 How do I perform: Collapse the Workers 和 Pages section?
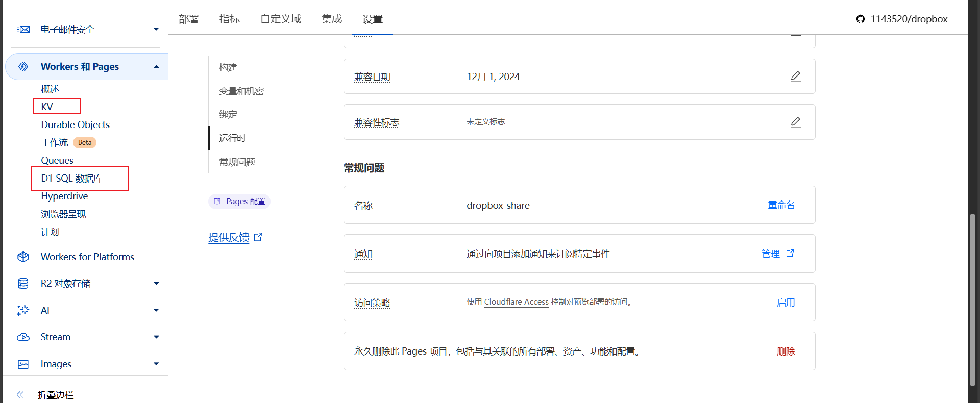(156, 67)
